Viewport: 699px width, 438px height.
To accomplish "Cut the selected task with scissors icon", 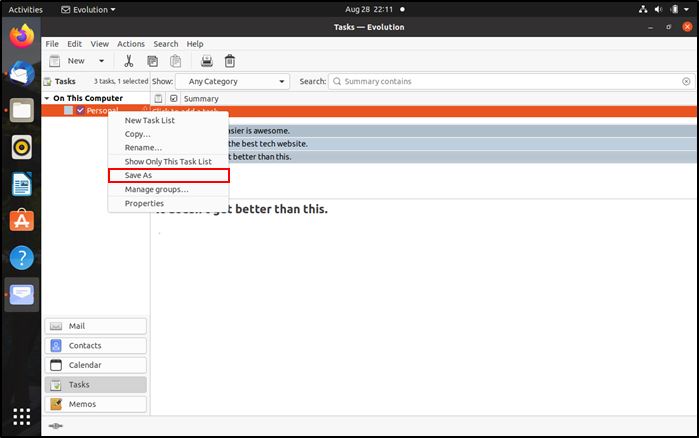I will 129,61.
